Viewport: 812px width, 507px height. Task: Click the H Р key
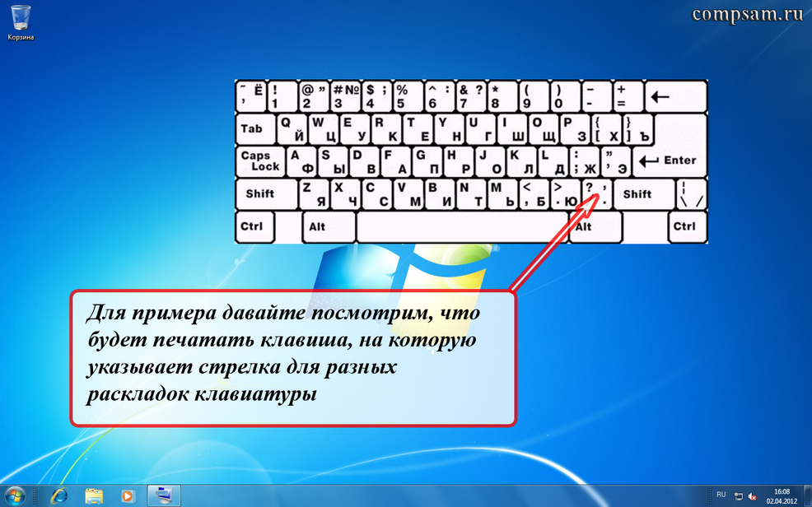(x=459, y=161)
